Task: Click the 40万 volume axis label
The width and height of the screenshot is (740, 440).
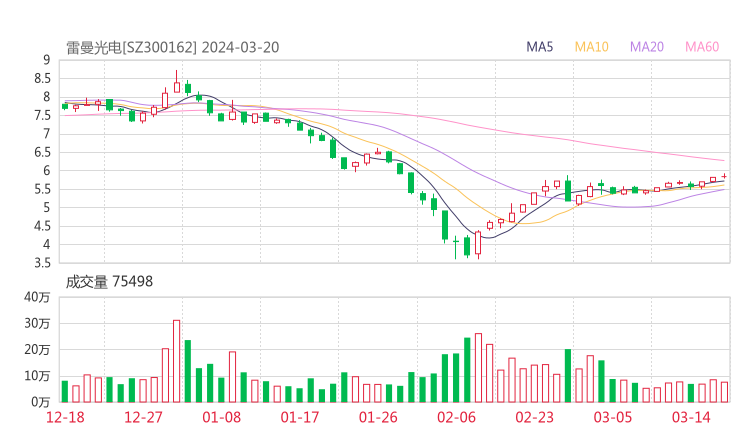Action: [x=37, y=297]
